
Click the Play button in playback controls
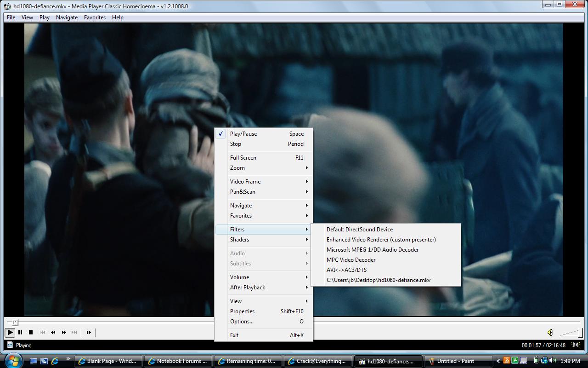click(x=10, y=332)
